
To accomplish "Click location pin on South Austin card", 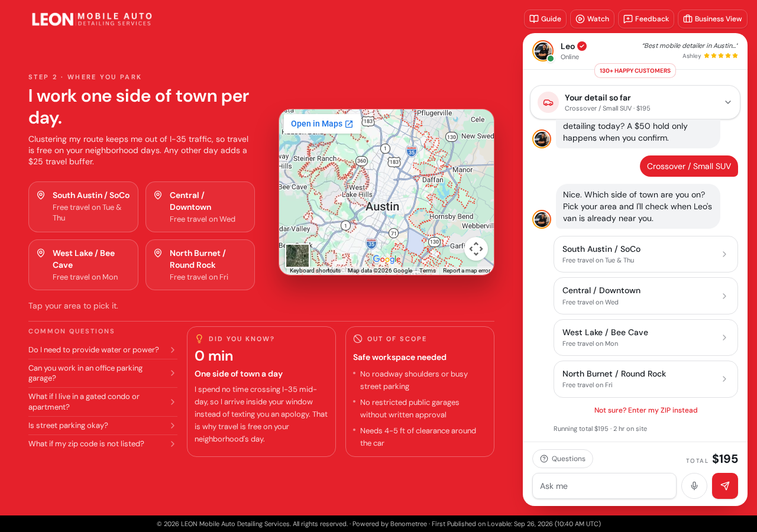I will (41, 195).
